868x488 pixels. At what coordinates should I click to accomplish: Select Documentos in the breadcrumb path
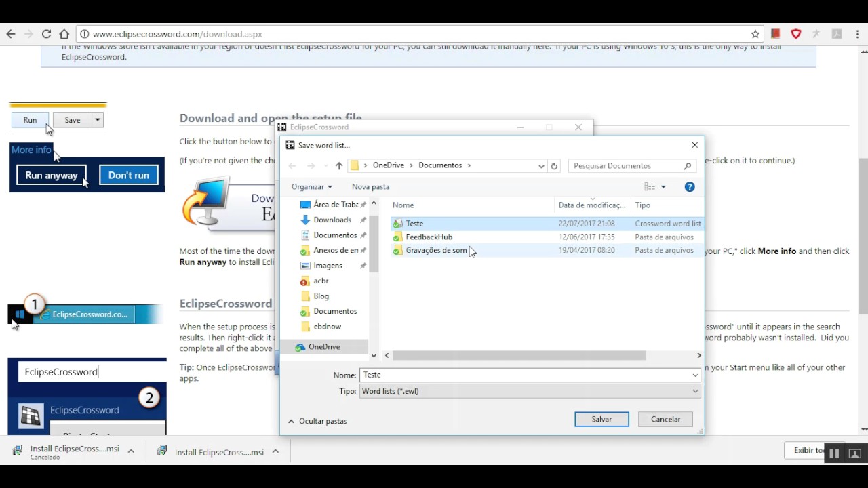click(440, 165)
